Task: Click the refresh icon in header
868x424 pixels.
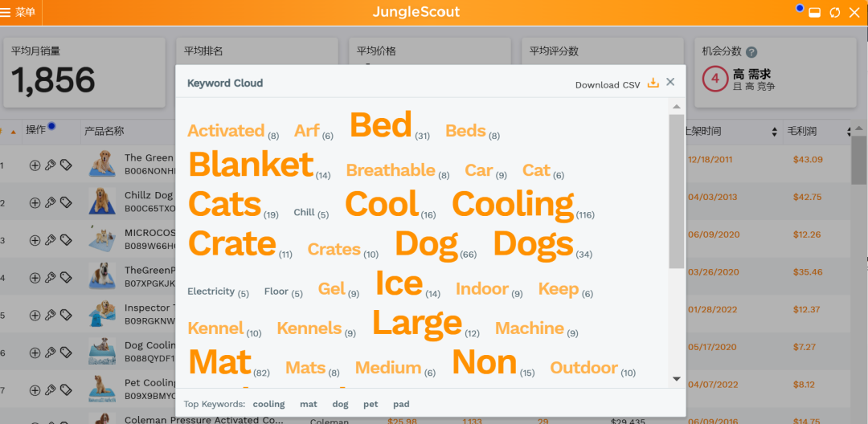Action: point(835,12)
